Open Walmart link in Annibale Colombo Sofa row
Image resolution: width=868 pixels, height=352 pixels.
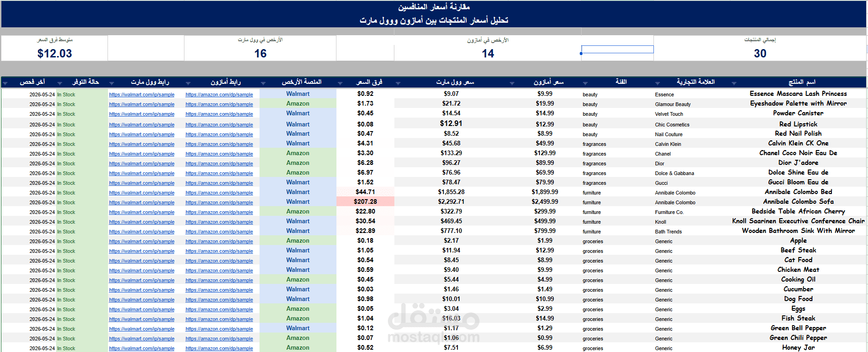click(142, 202)
